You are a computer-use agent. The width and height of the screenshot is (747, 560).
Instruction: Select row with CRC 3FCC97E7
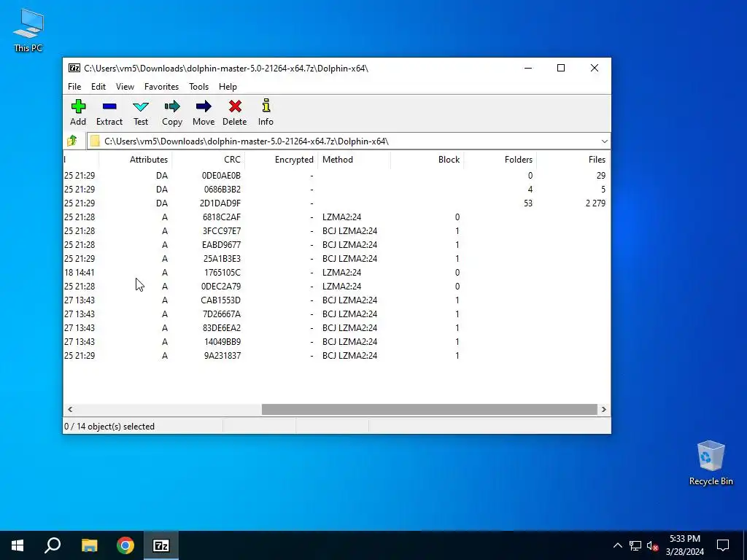point(336,231)
